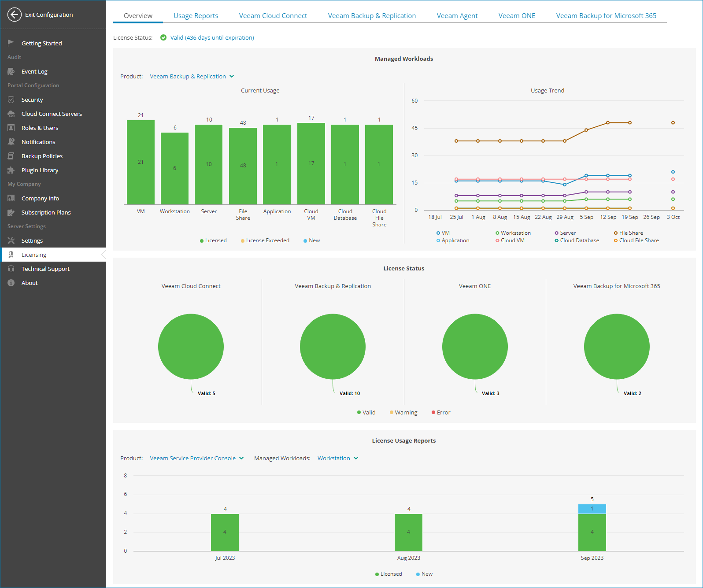Toggle the Valid legend in License Status
Viewport: 703px width, 588px height.
366,412
